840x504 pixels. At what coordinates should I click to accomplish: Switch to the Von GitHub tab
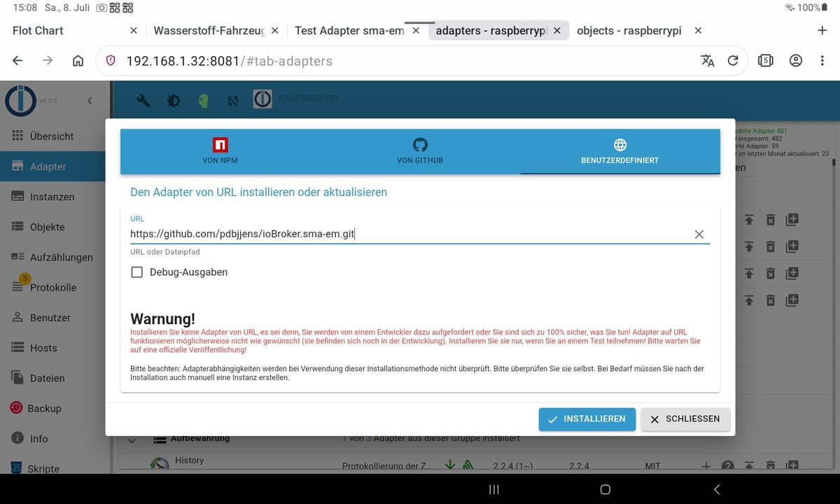point(420,151)
